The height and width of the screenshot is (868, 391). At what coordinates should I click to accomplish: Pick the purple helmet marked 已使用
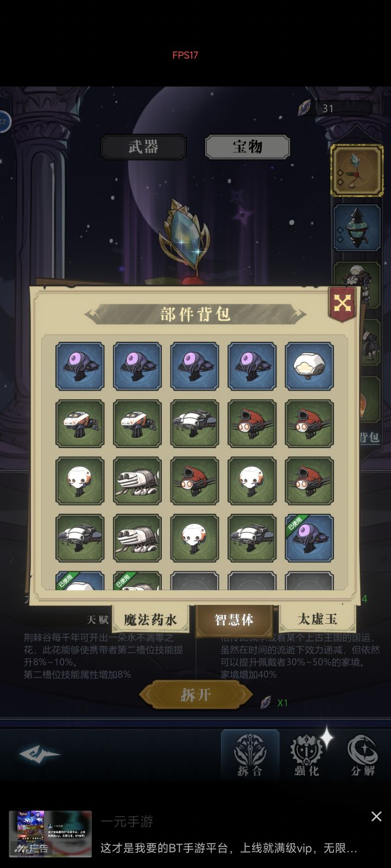(x=309, y=538)
